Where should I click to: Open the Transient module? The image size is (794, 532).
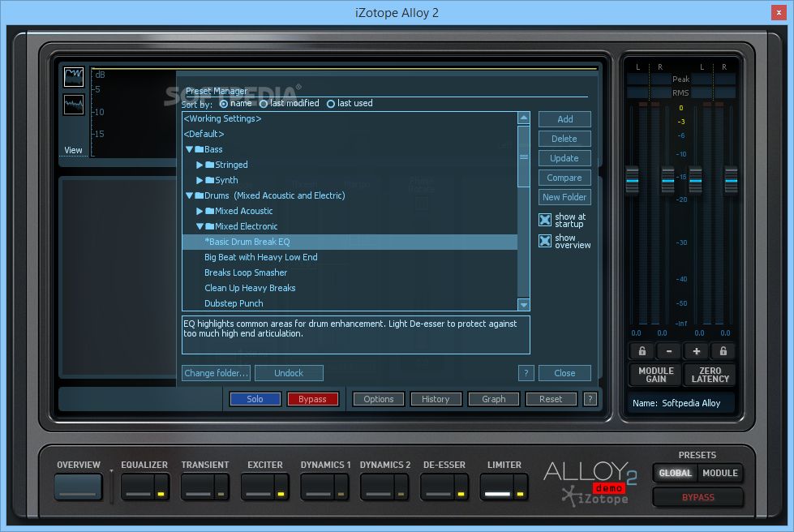click(198, 487)
